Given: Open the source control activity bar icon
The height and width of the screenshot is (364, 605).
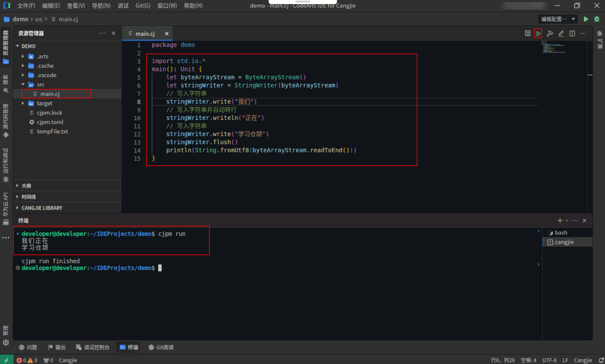Looking at the screenshot, I should 6,121.
